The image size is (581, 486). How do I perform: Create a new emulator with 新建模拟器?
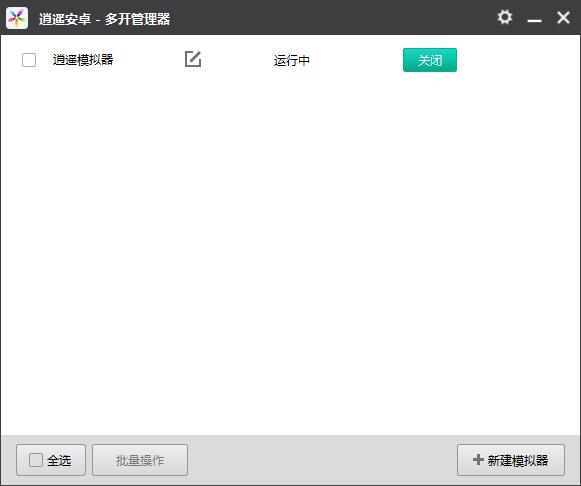511,460
